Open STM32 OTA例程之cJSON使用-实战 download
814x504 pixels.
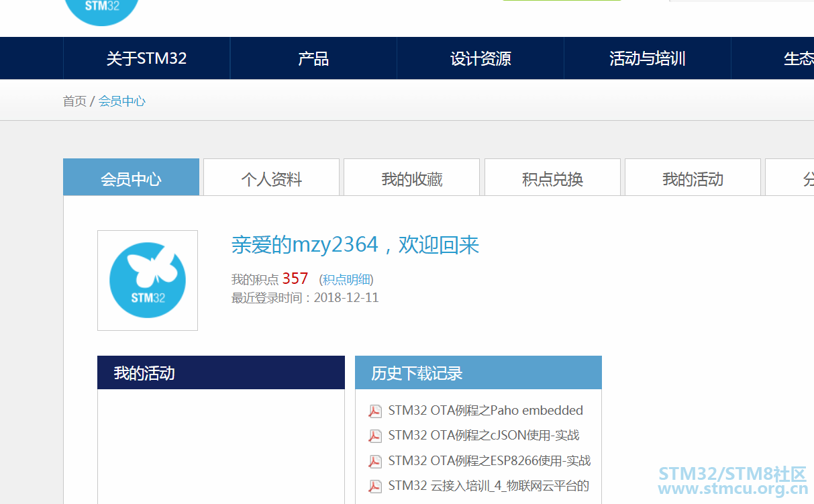[484, 436]
